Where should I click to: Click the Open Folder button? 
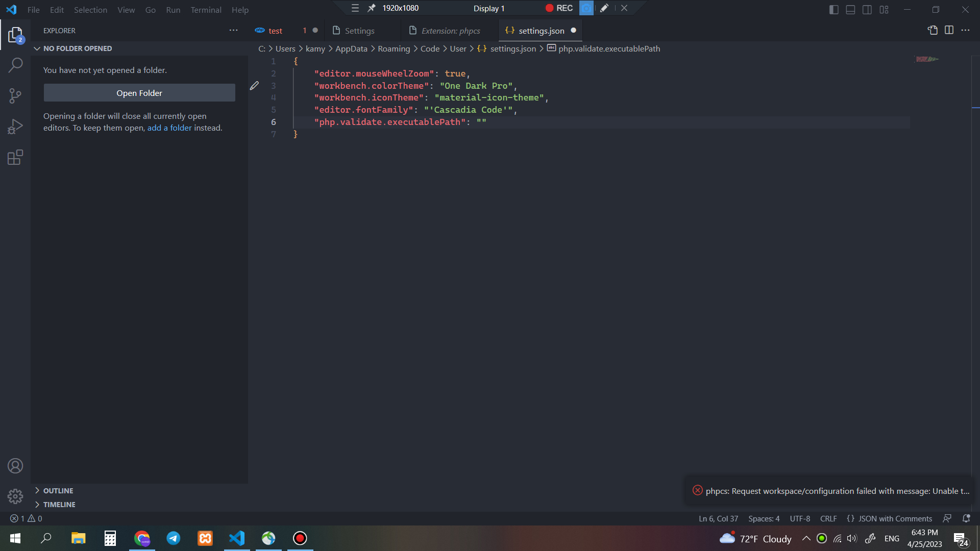[139, 93]
